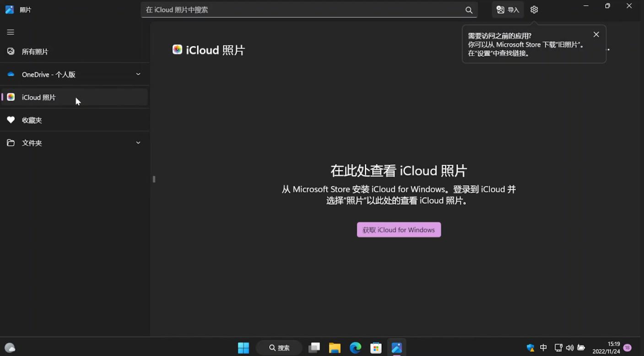The image size is (644, 356).
Task: Open 收藏夹 via the heart icon
Action: click(11, 120)
